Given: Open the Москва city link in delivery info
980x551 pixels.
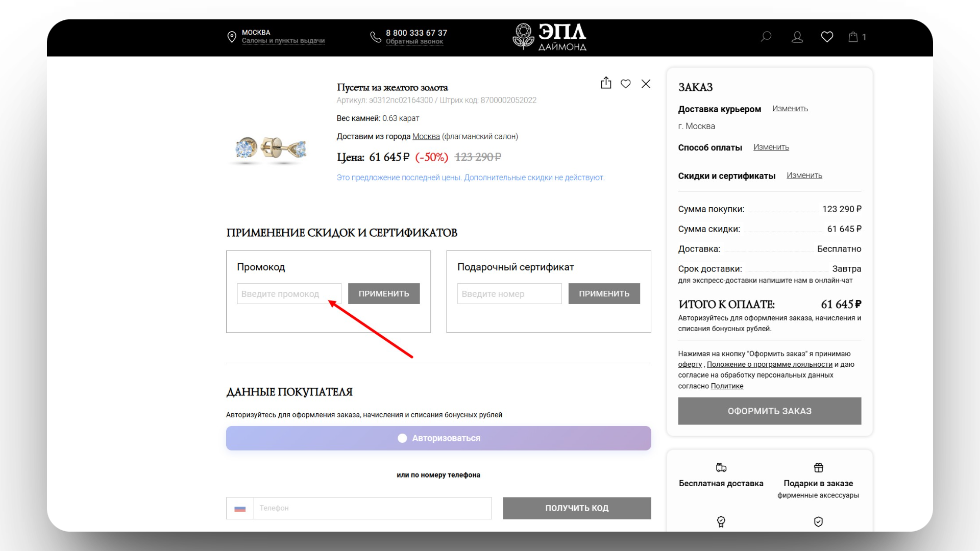Looking at the screenshot, I should pyautogui.click(x=425, y=136).
